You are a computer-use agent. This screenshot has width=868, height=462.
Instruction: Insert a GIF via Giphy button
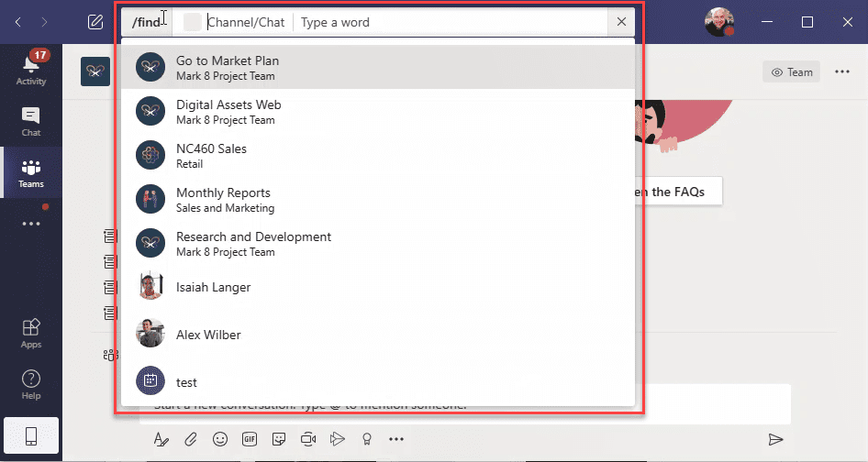(250, 439)
